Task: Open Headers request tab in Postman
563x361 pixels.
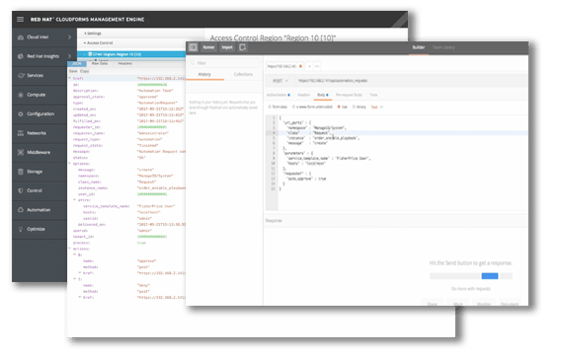Action: (x=303, y=95)
